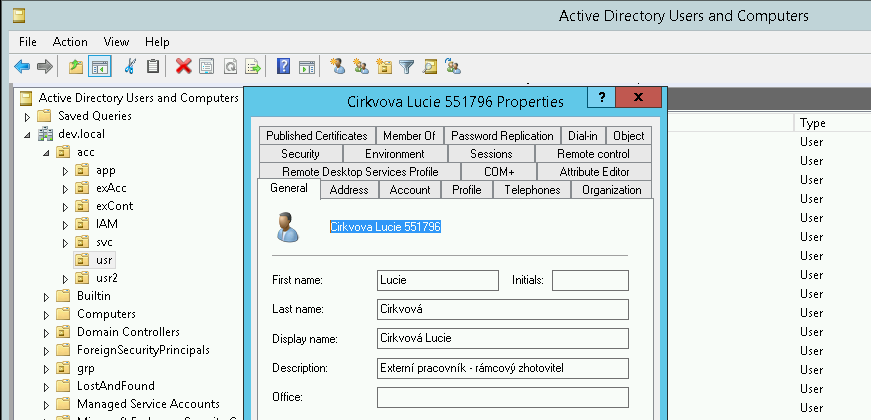Switch to the Address tab
The width and height of the screenshot is (871, 420).
click(x=349, y=190)
